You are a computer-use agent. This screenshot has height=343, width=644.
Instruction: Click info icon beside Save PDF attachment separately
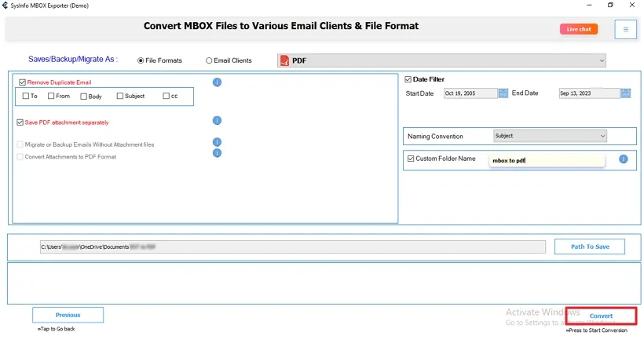217,121
